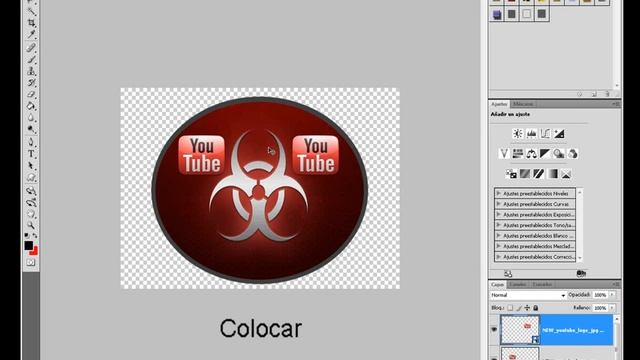Open the red background color picker
This screenshot has height=360, width=640.
tap(35, 251)
